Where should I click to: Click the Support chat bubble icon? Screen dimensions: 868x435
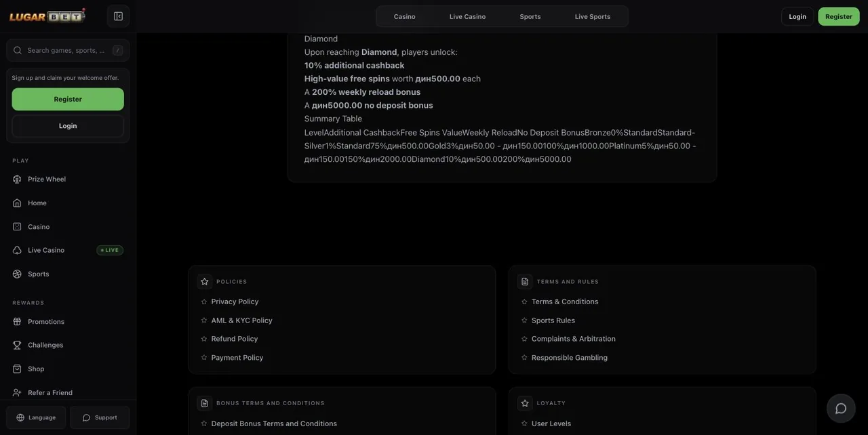point(86,418)
